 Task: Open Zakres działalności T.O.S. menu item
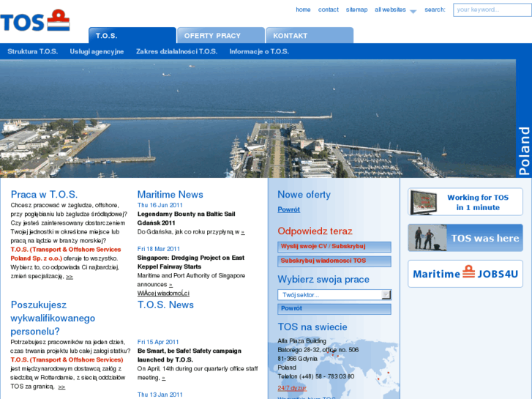[x=176, y=52]
